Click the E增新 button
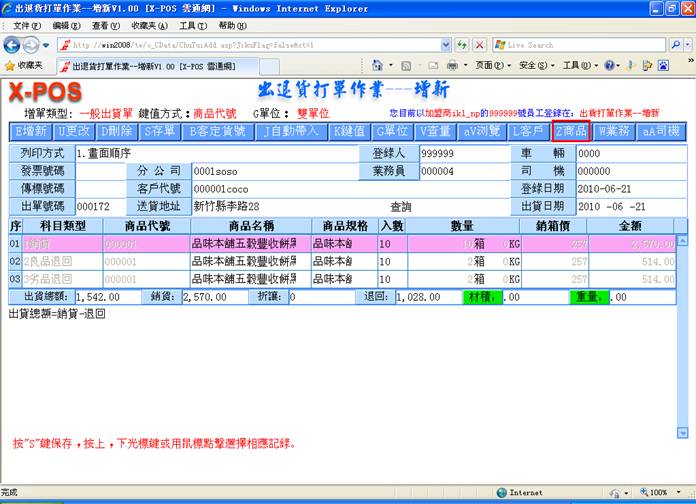This screenshot has width=696, height=504. [x=31, y=131]
